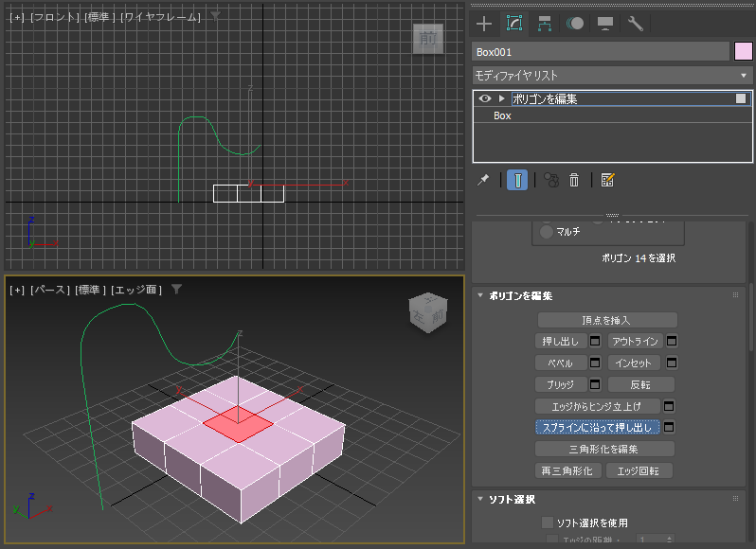Open the [ワイヤフレーム] display menu

[x=161, y=17]
